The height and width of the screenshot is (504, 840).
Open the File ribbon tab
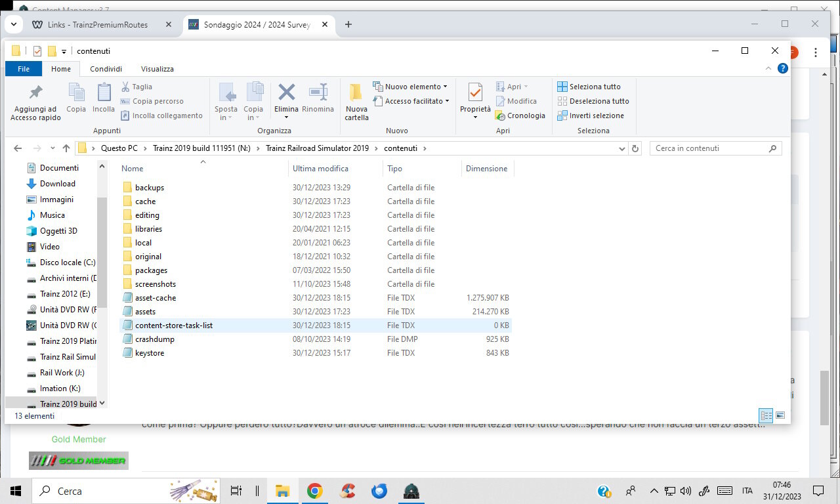click(x=24, y=68)
